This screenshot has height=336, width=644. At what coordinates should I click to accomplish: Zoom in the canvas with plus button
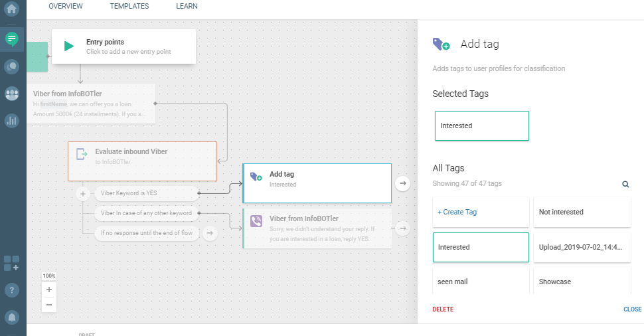click(x=48, y=290)
